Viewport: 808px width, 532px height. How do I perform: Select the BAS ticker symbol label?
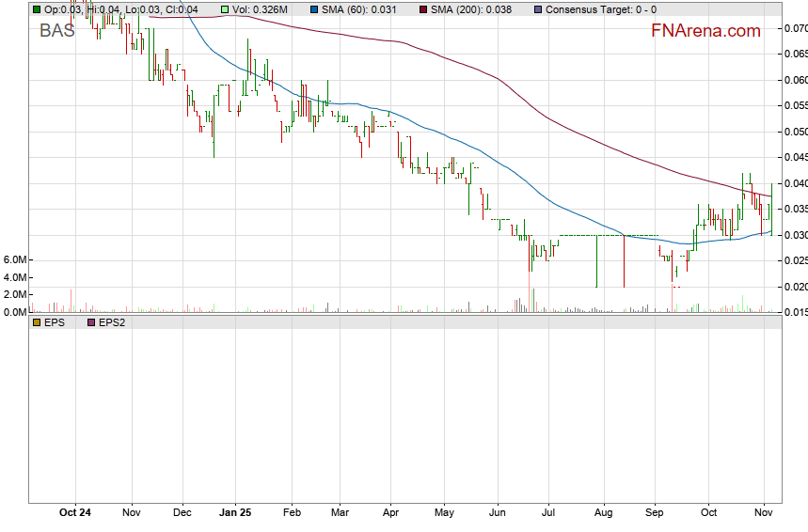(x=56, y=30)
